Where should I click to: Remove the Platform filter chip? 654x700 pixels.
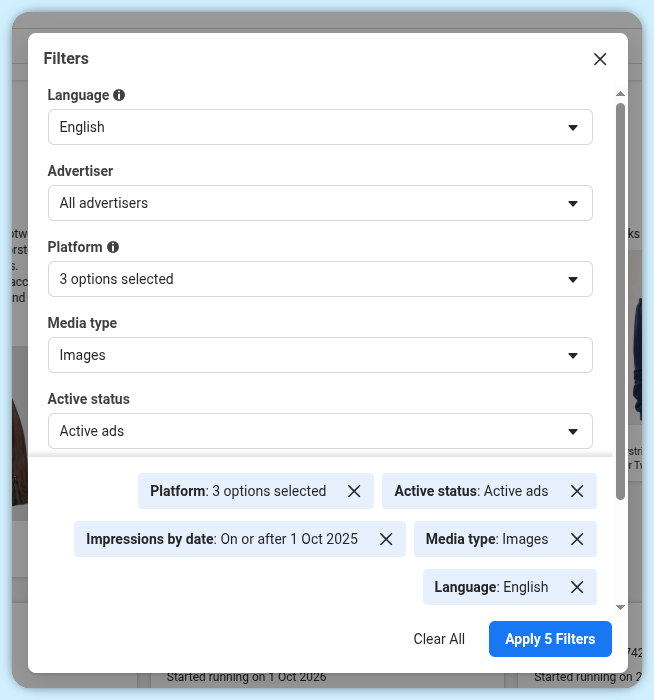354,491
